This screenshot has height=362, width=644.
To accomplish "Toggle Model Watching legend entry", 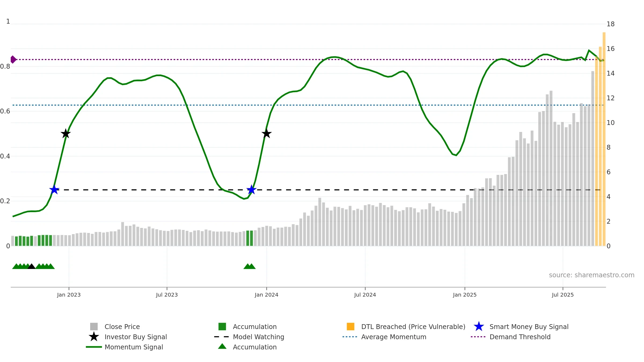I will click(x=249, y=337).
